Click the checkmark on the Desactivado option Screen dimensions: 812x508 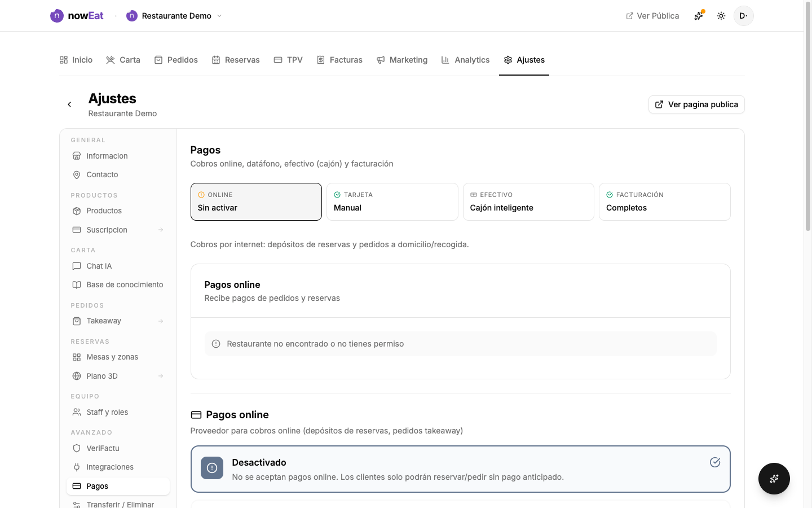[x=715, y=462]
